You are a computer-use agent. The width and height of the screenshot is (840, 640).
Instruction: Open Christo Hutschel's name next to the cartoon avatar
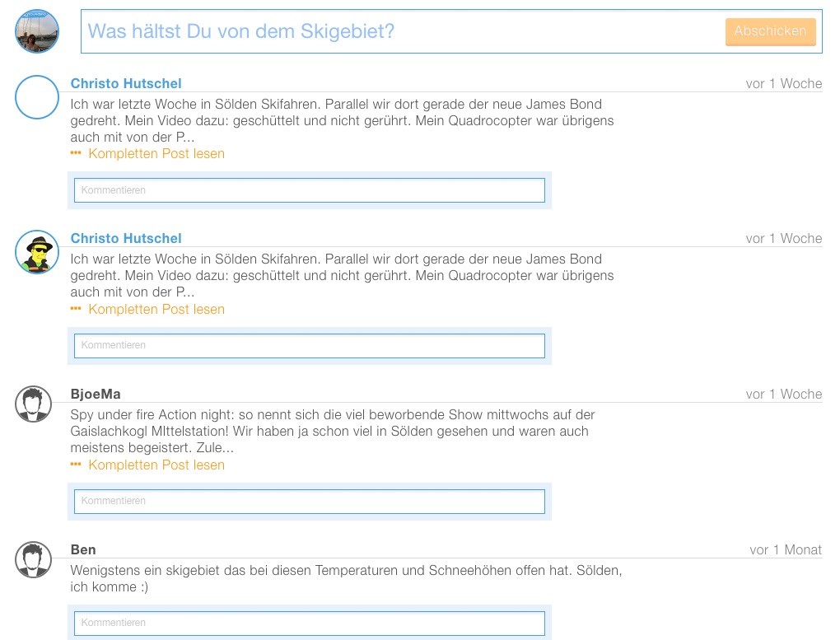pos(126,238)
